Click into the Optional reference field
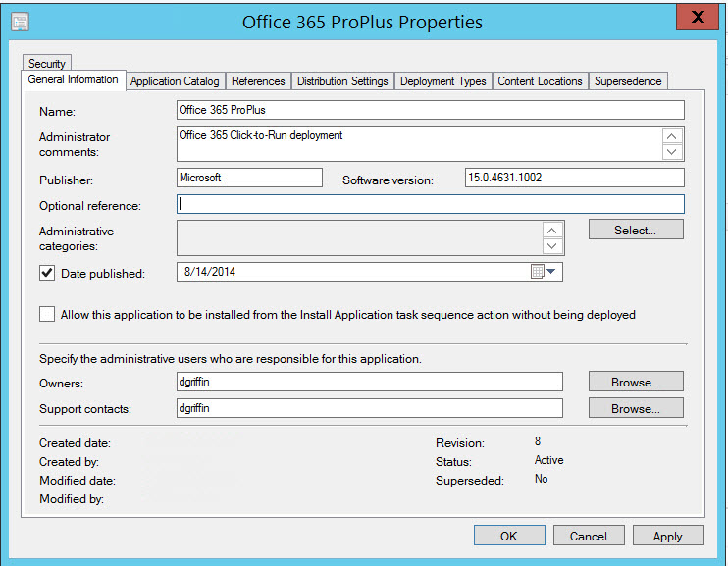This screenshot has height=566, width=728. [430, 205]
